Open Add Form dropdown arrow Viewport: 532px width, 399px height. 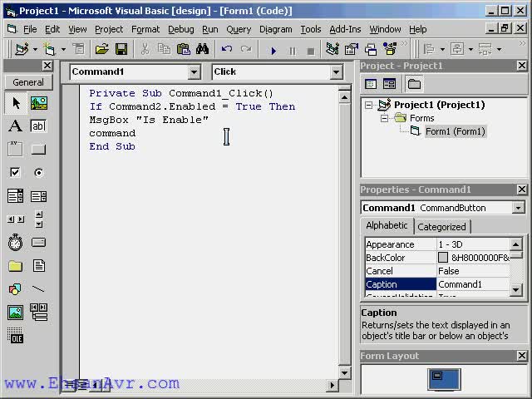pos(63,50)
